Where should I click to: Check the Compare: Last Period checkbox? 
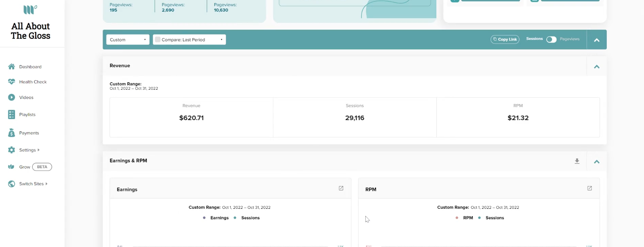pyautogui.click(x=157, y=40)
